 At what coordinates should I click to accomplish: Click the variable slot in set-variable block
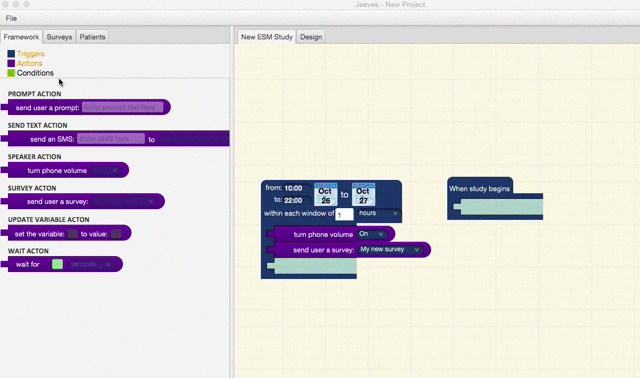73,233
